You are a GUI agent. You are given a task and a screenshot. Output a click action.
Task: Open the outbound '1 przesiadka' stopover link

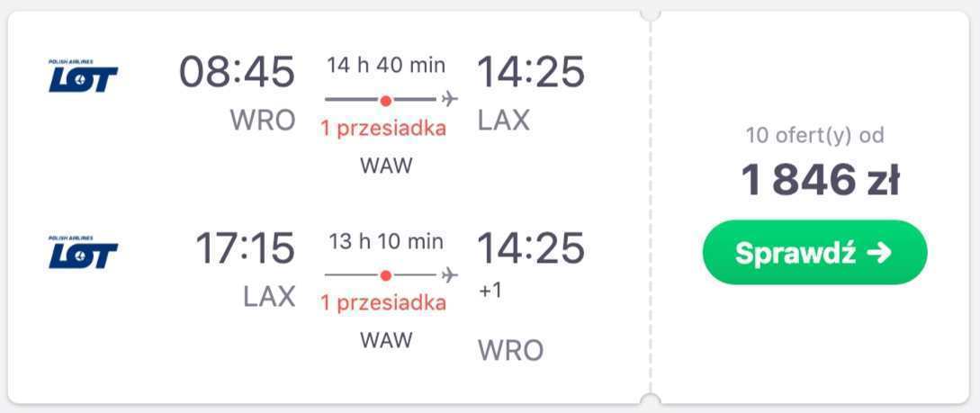pos(383,128)
